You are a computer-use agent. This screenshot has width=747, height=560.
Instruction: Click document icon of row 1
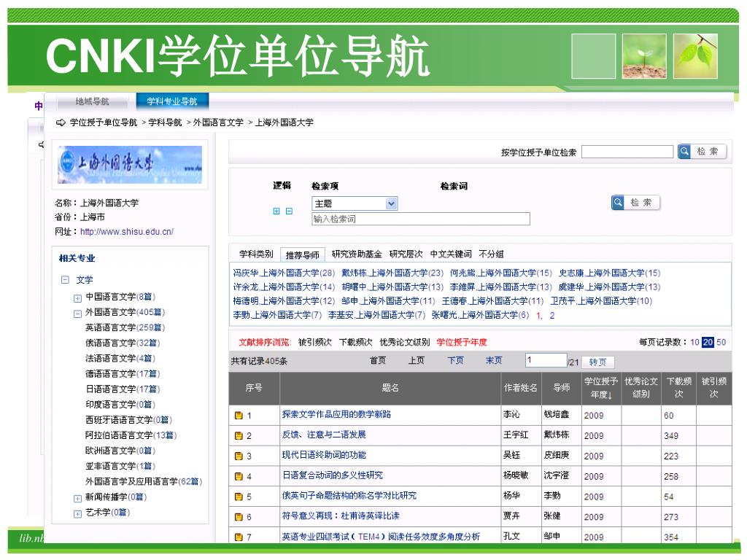pyautogui.click(x=239, y=415)
